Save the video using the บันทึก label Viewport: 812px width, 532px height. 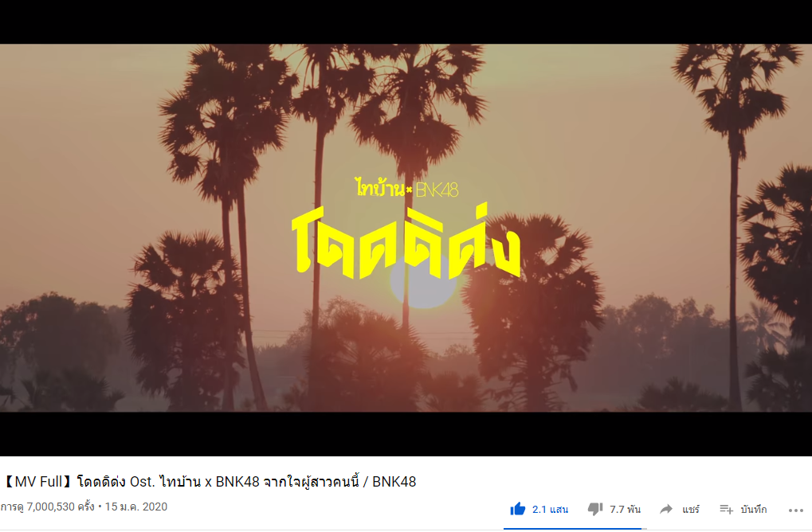tap(754, 510)
